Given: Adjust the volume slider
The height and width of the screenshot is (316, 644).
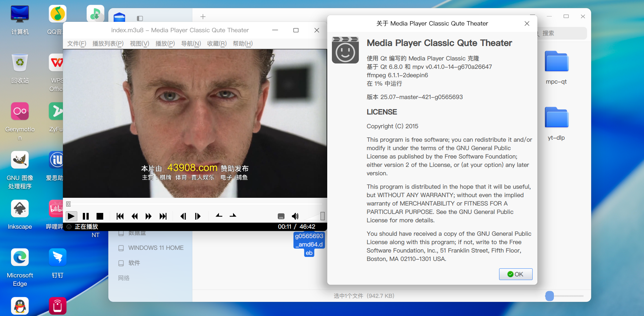Looking at the screenshot, I should click(314, 216).
